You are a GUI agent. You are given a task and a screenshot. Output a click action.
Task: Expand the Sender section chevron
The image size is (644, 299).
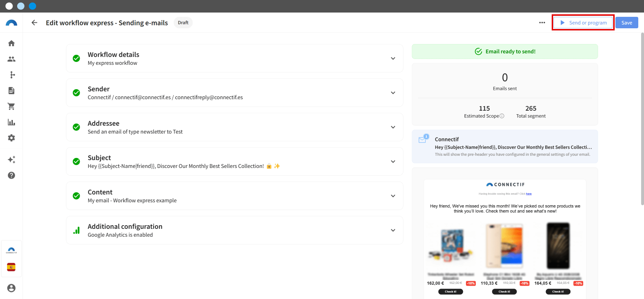(x=393, y=93)
